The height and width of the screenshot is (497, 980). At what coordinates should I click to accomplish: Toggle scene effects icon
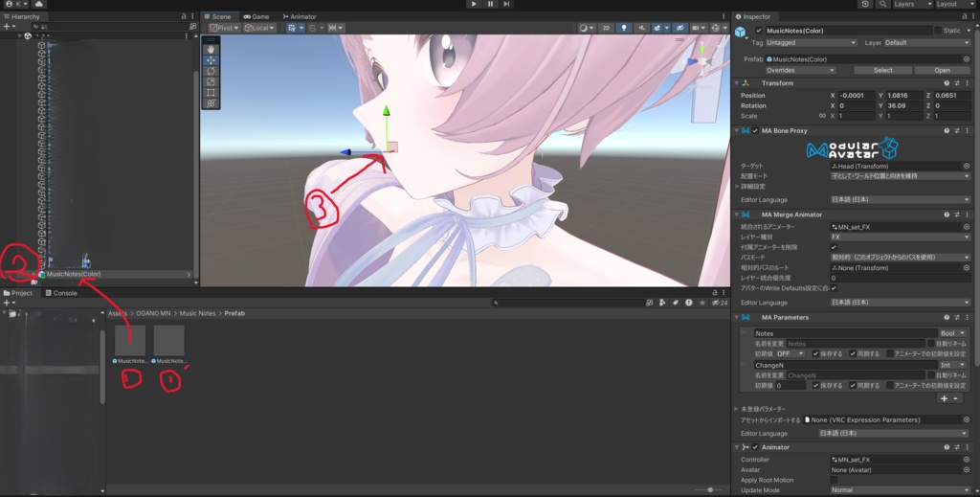[657, 28]
